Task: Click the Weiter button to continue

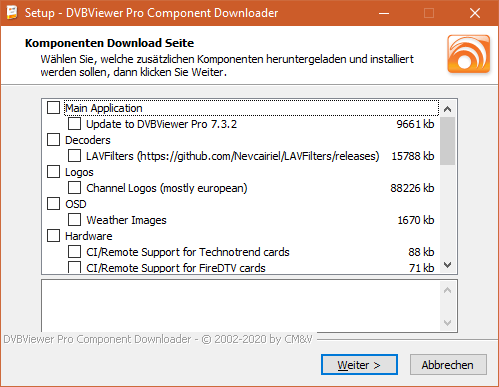Action: [x=359, y=365]
